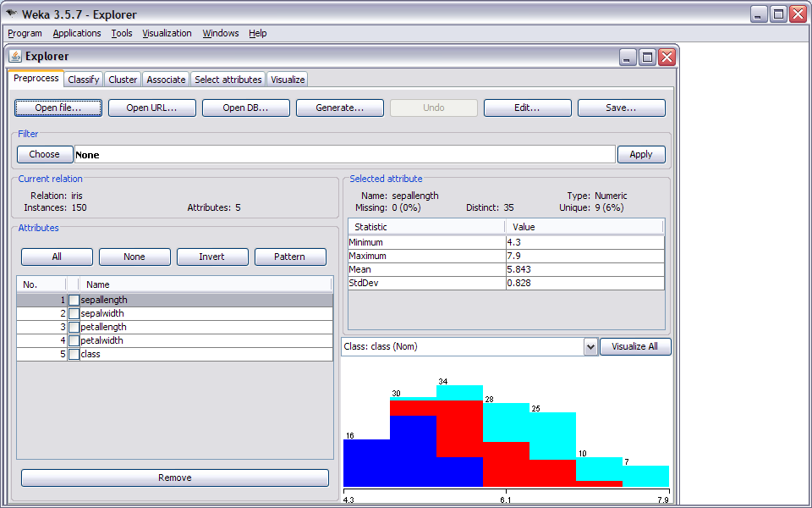Minimize the inner Explorer window
Image resolution: width=812 pixels, height=508 pixels.
[x=627, y=57]
